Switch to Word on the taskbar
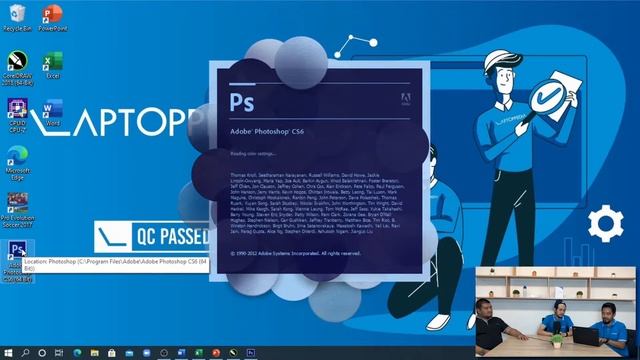 pyautogui.click(x=181, y=353)
